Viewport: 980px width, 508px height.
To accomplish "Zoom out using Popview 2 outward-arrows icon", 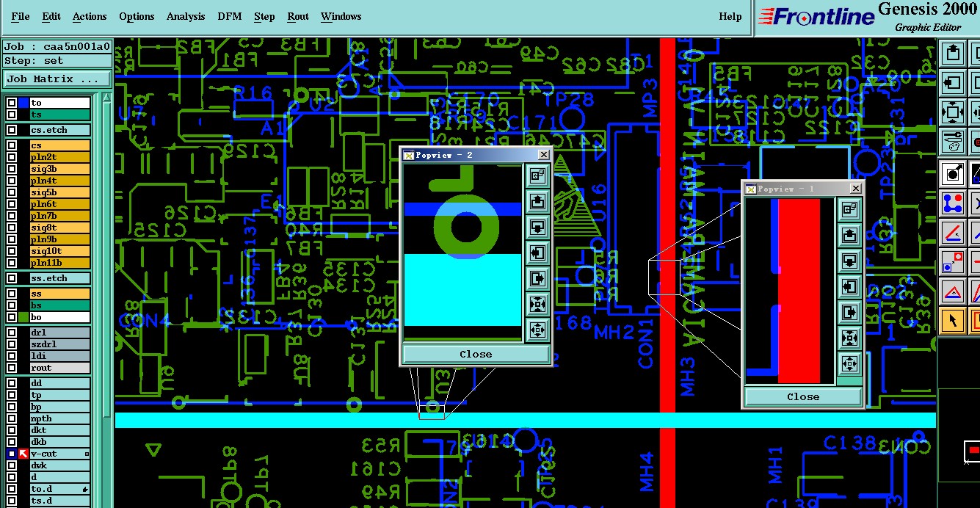I will [538, 330].
